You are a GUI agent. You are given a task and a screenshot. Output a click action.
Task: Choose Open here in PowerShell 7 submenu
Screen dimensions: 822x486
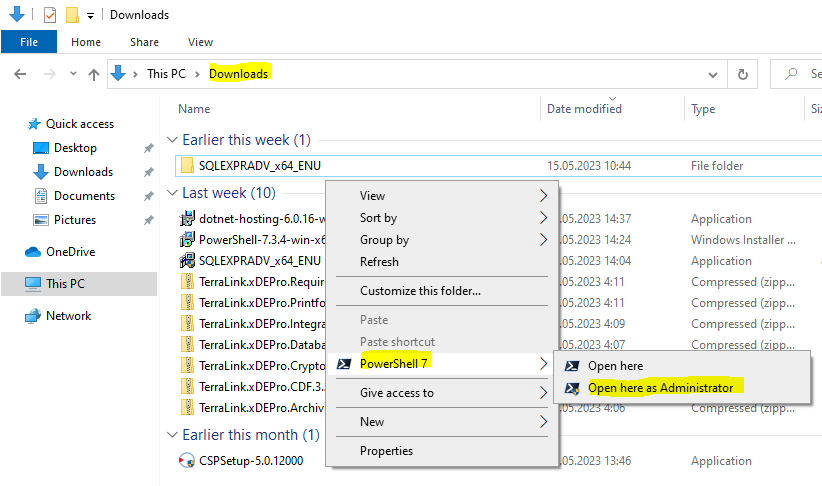[x=682, y=366]
